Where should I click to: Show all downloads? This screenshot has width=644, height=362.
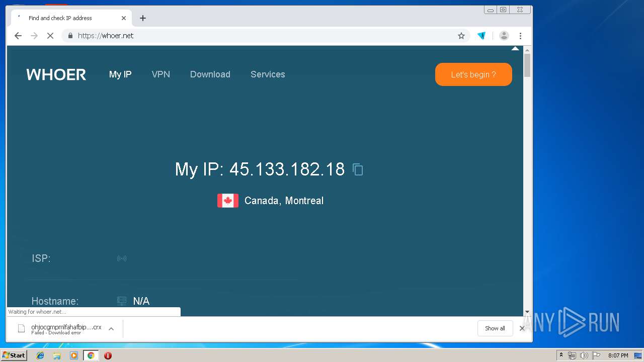point(495,328)
